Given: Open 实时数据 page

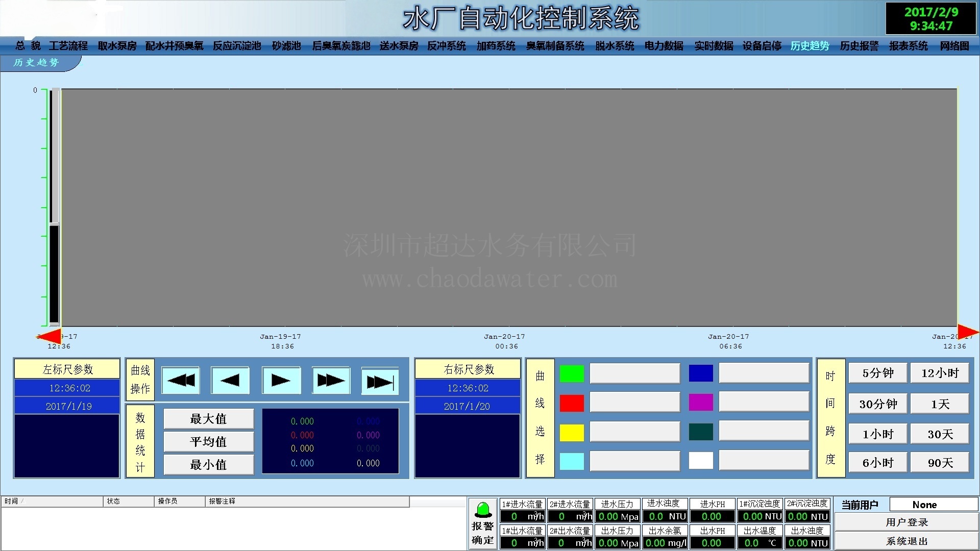Looking at the screenshot, I should (x=714, y=46).
